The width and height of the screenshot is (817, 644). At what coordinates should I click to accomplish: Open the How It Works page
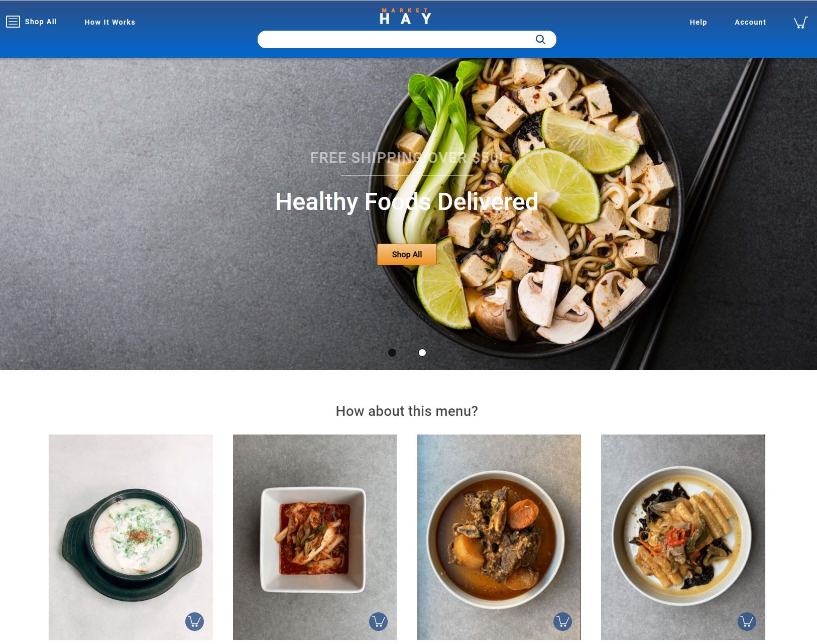click(x=110, y=22)
